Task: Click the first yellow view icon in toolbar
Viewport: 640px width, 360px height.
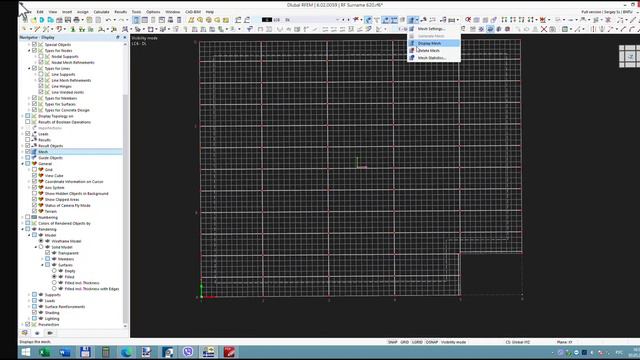Action: [x=191, y=20]
